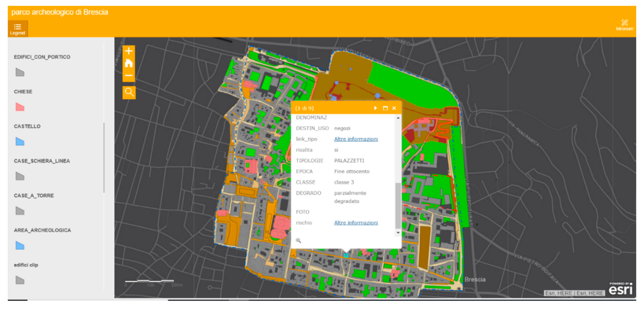
Task: Activate the Measure tool
Action: click(624, 25)
